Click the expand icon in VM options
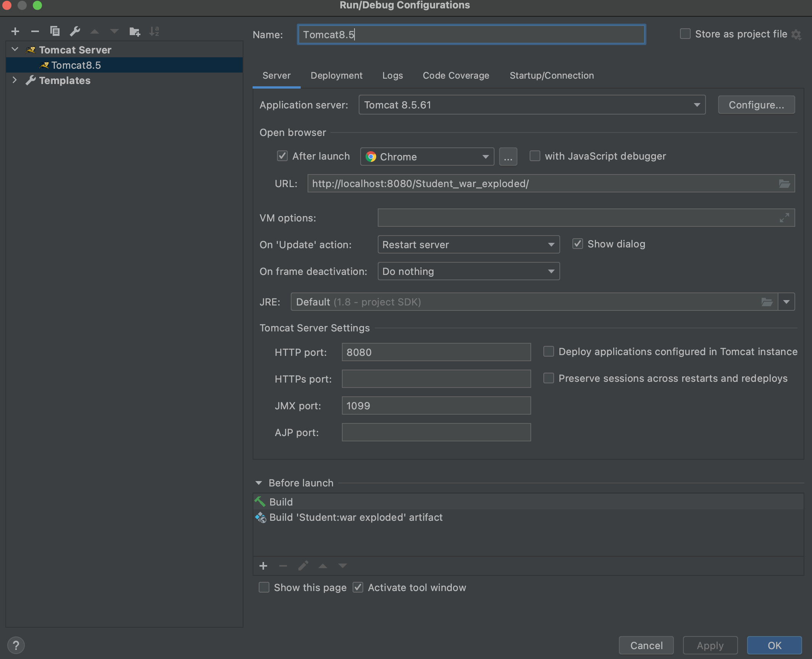The height and width of the screenshot is (659, 812). pos(784,218)
